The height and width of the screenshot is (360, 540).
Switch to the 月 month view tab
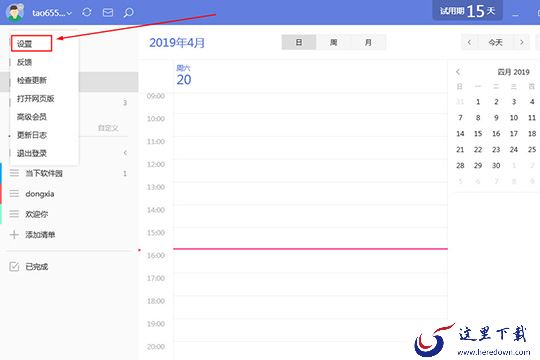point(368,42)
